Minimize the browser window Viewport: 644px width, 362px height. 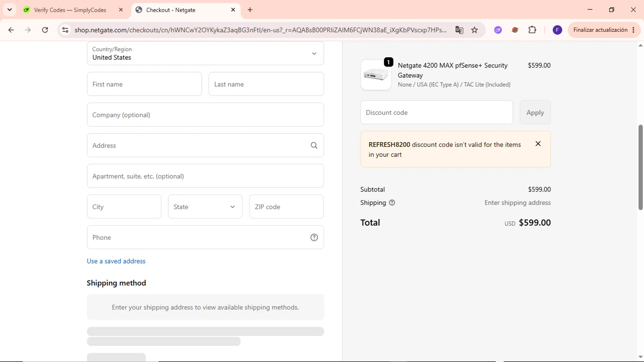(x=590, y=10)
